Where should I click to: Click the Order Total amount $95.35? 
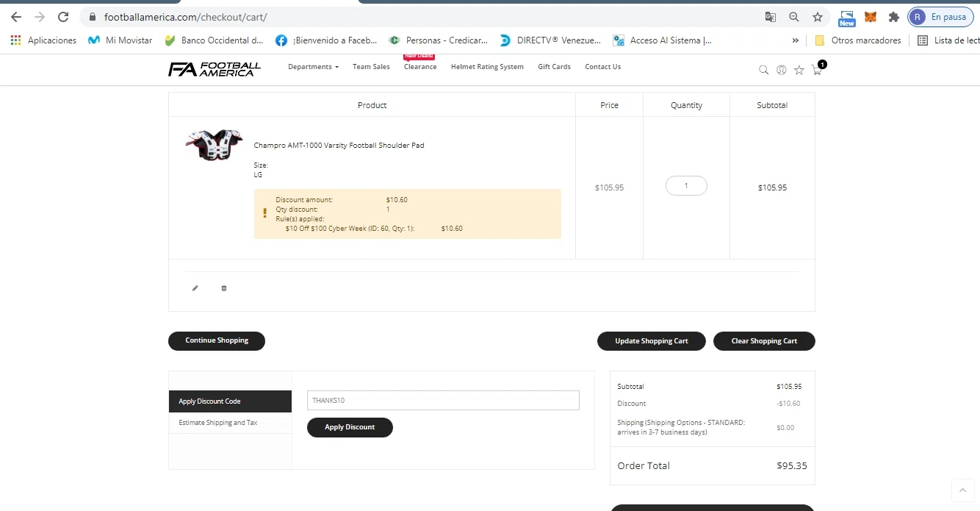point(792,466)
